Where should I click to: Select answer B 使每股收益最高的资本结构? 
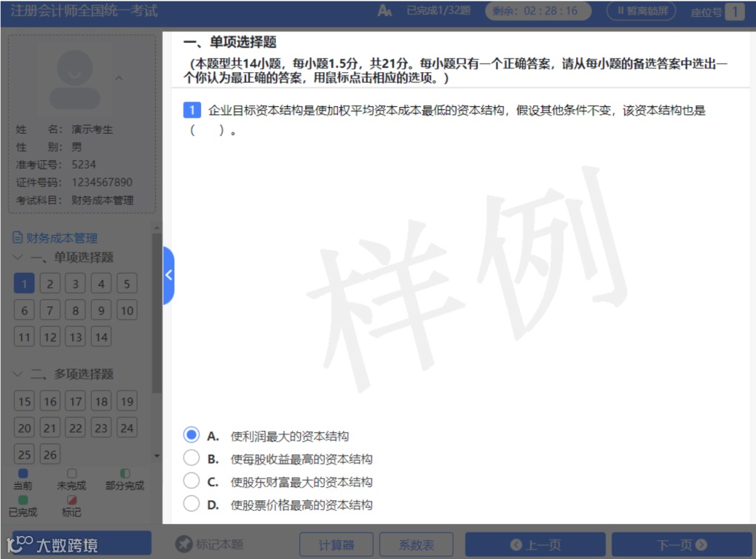click(191, 458)
